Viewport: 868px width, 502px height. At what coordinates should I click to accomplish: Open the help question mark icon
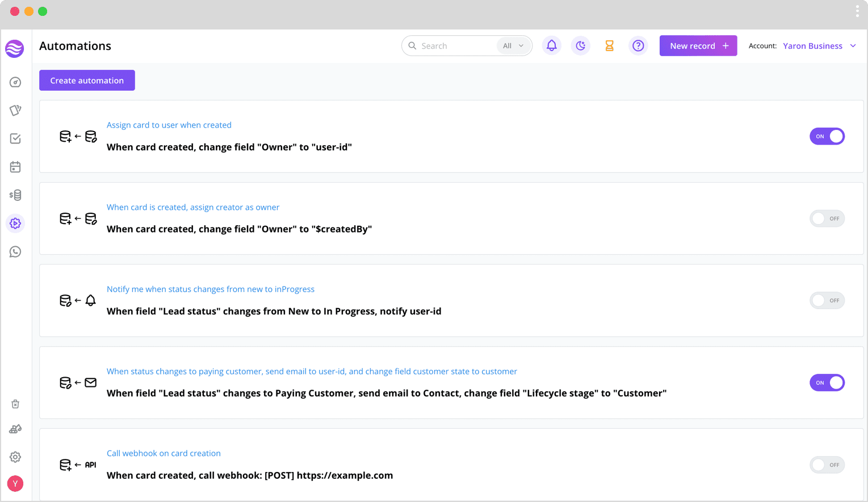(639, 46)
